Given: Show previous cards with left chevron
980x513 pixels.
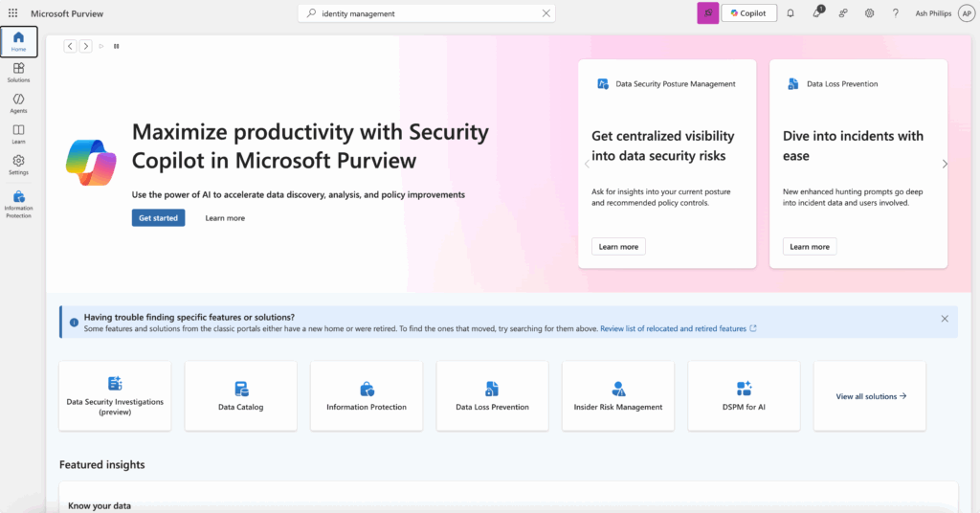Looking at the screenshot, I should point(587,164).
